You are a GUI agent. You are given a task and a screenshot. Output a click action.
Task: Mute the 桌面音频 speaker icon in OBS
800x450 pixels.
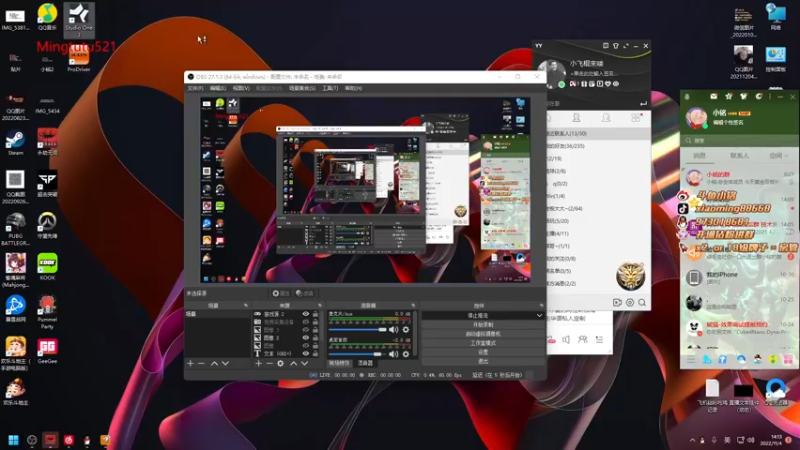[x=393, y=354]
